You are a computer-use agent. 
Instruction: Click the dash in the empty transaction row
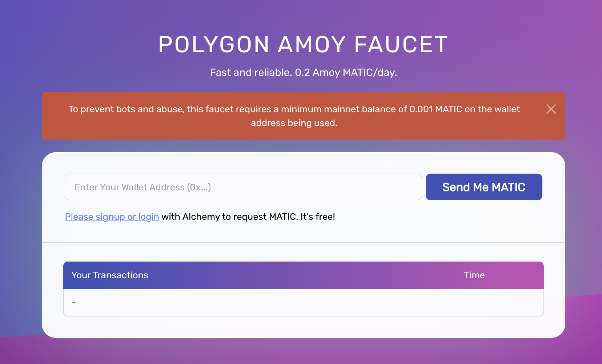pos(74,303)
